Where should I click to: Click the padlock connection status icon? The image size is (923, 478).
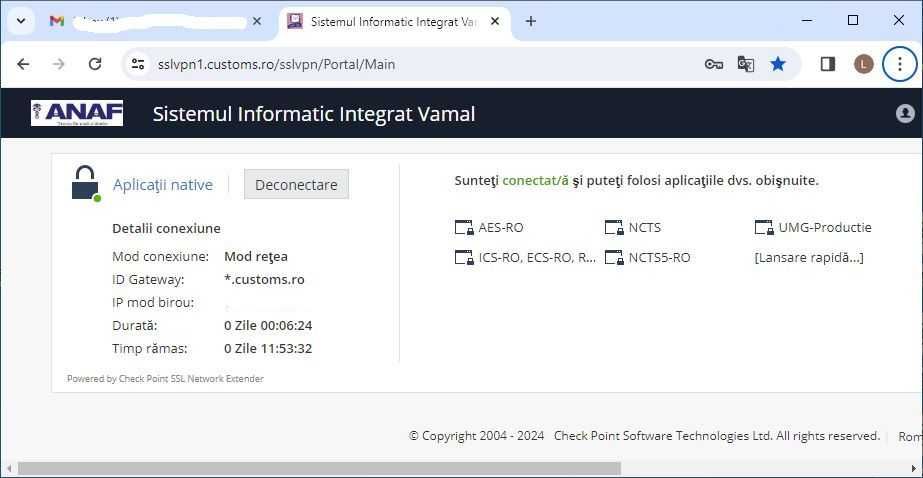86,184
